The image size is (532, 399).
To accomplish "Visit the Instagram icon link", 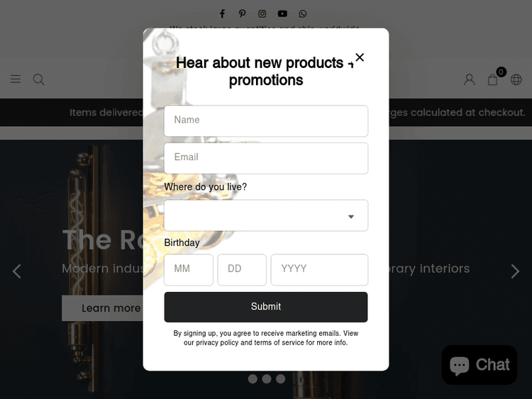I will coord(262,13).
